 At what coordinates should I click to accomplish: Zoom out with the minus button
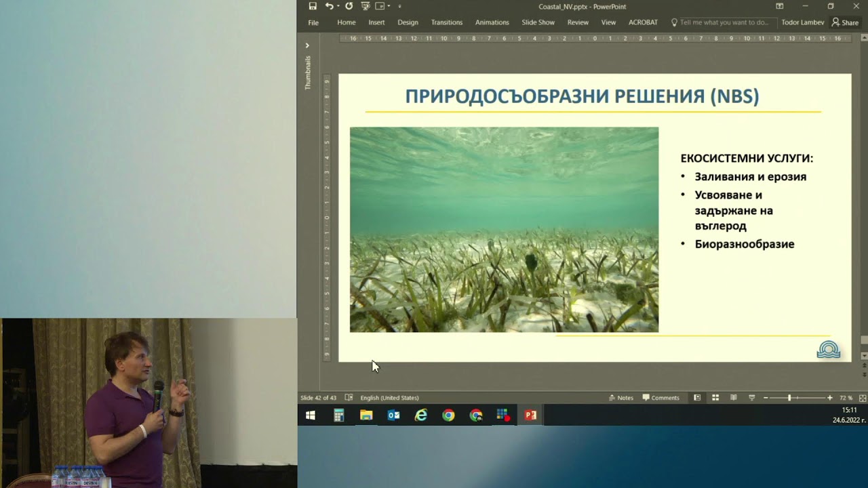coord(766,398)
